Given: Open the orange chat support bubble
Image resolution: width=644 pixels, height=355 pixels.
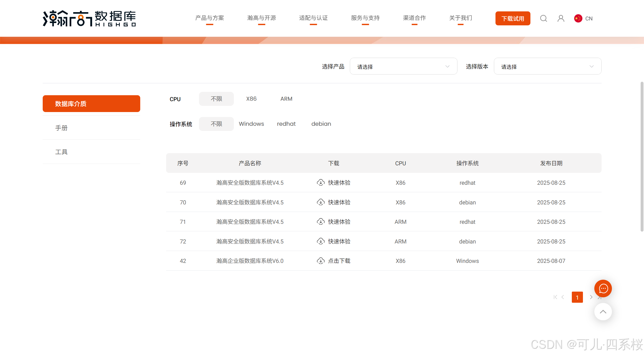Looking at the screenshot, I should [x=603, y=288].
